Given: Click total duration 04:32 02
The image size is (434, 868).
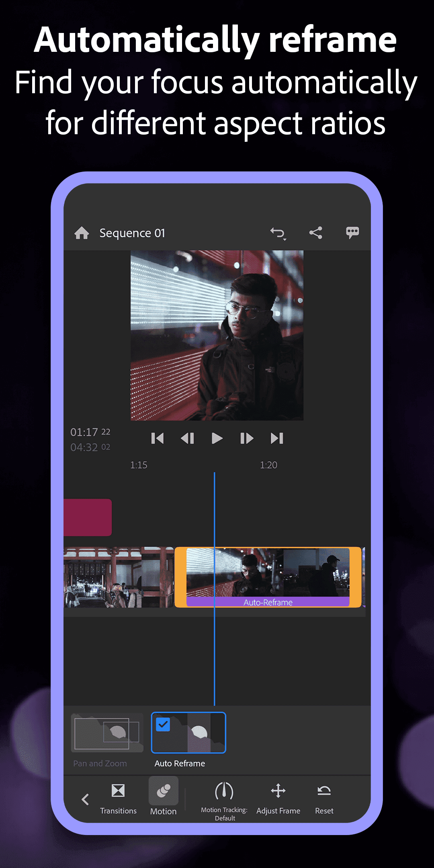Looking at the screenshot, I should click(90, 447).
